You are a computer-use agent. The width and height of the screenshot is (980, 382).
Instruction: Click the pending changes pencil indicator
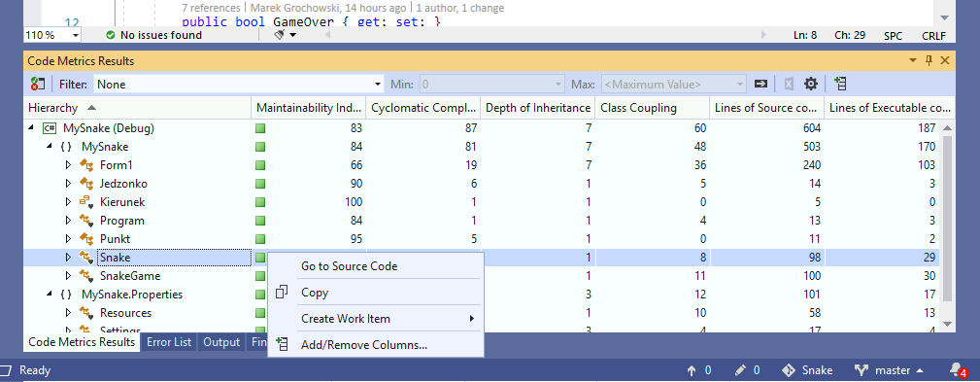(x=748, y=370)
